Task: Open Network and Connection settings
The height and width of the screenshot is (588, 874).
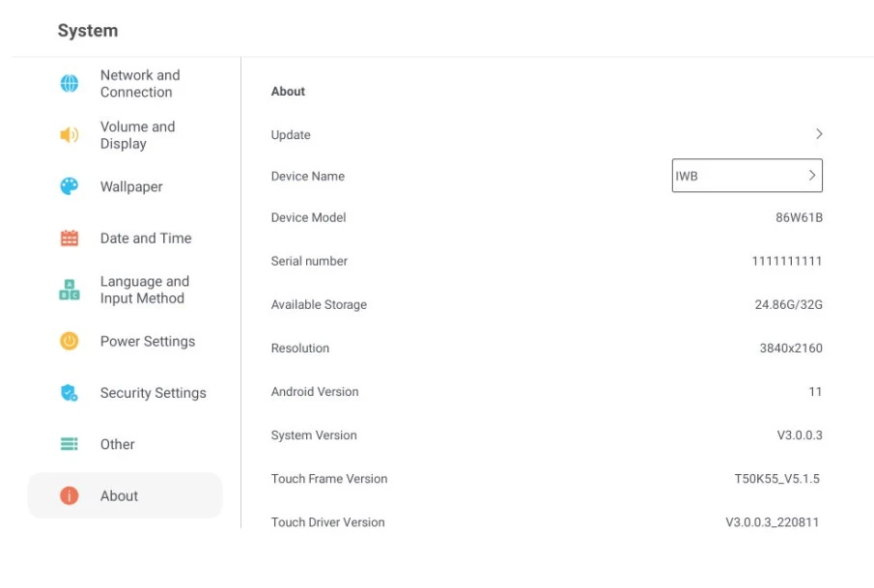Action: click(140, 84)
